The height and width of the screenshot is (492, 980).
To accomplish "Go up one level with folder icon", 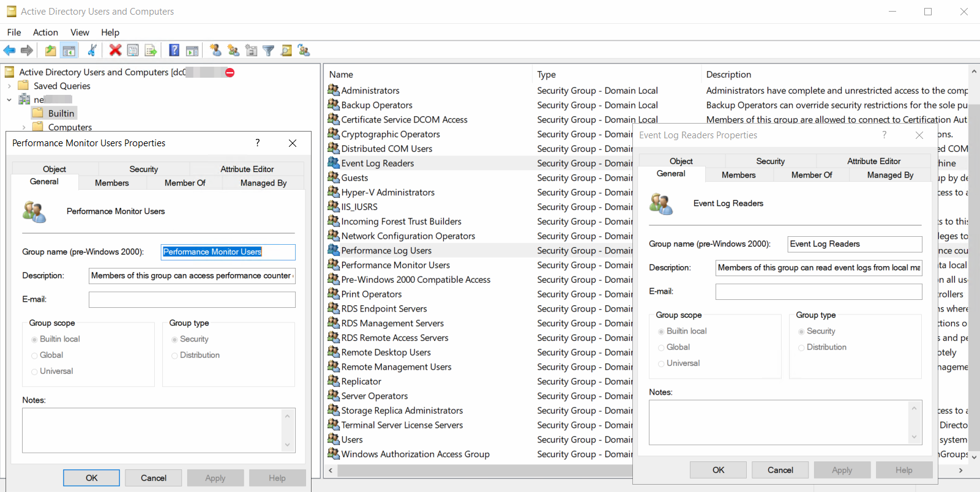I will click(50, 50).
